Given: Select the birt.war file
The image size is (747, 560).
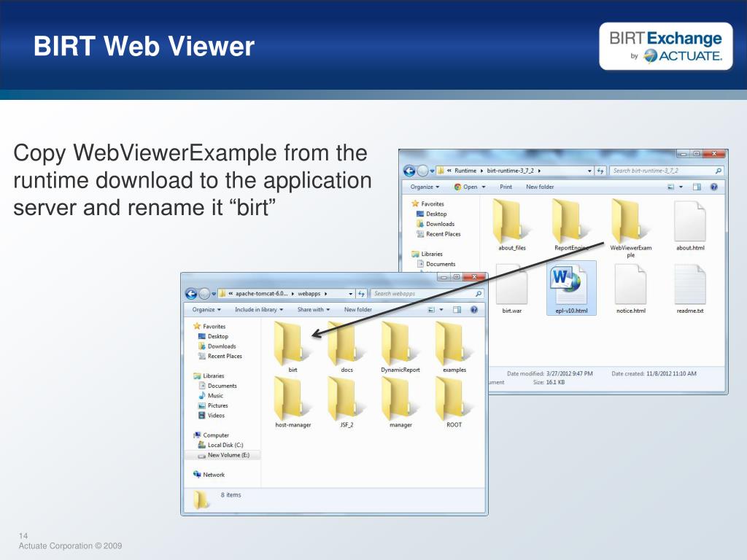Looking at the screenshot, I should 511,289.
